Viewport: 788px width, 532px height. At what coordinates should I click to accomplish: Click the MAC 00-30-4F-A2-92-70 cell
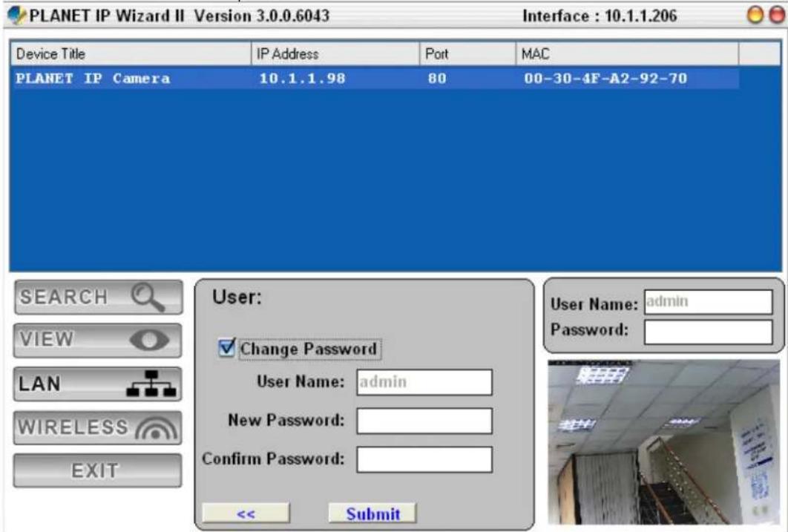(x=605, y=79)
